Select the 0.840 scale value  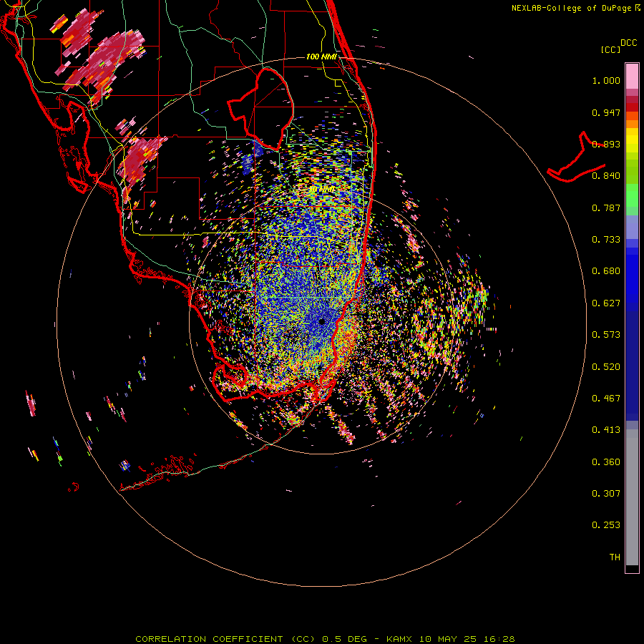(x=606, y=176)
